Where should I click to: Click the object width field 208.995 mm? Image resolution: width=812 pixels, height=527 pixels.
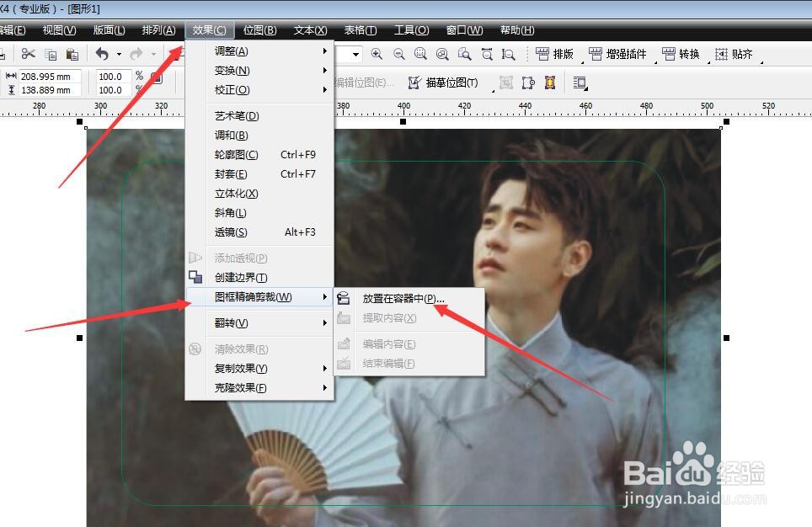(50, 76)
